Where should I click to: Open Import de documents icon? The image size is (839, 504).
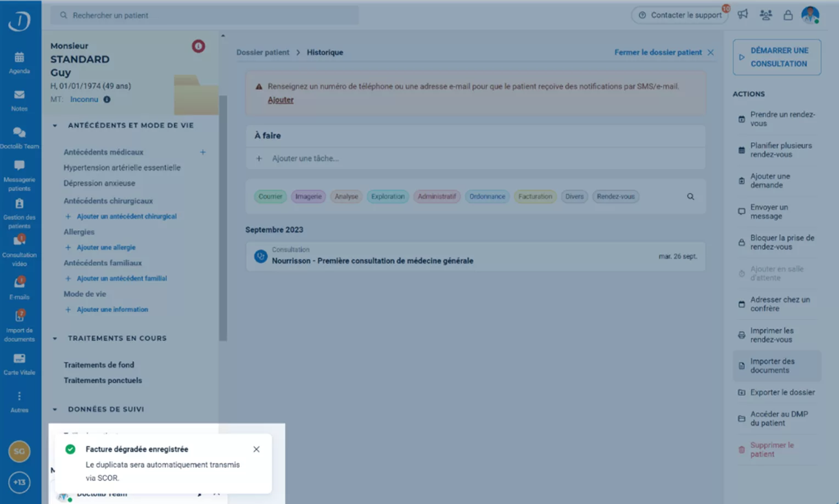[x=19, y=317]
